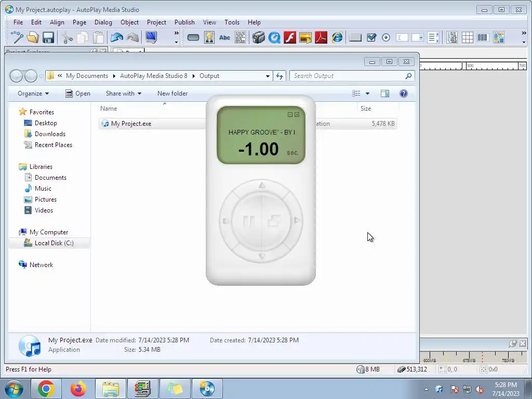Screen dimensions: 532x399
Task: Open the Align menu
Action: click(57, 22)
